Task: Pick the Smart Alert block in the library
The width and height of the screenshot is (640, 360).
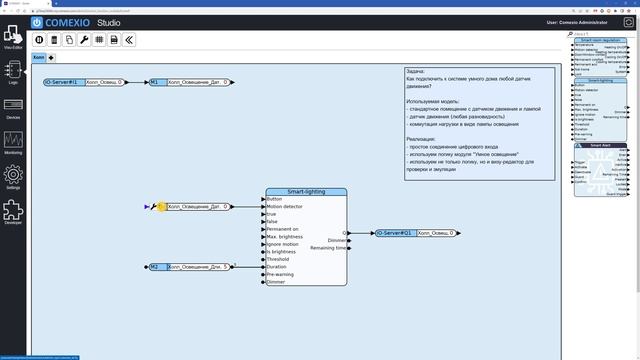Action: [x=600, y=170]
